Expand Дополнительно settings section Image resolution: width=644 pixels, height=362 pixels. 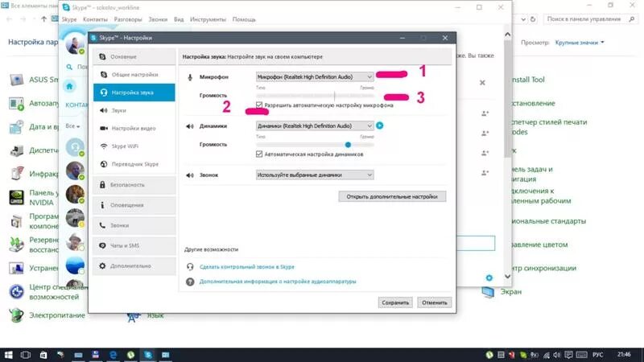(134, 266)
